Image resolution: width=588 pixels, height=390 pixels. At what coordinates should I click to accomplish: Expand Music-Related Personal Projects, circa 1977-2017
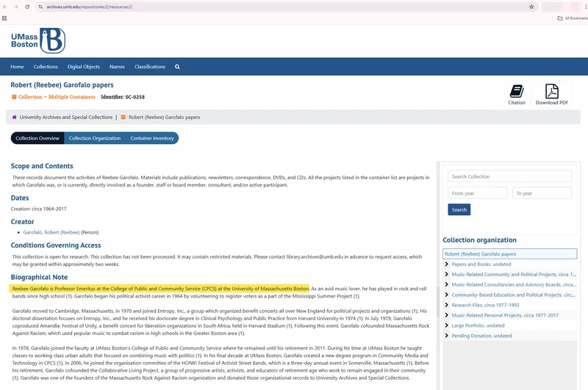click(x=446, y=315)
